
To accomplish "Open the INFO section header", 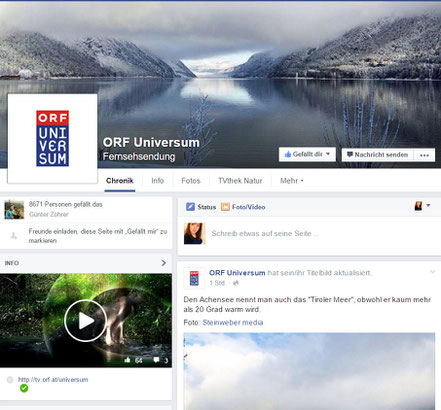I will [x=86, y=263].
